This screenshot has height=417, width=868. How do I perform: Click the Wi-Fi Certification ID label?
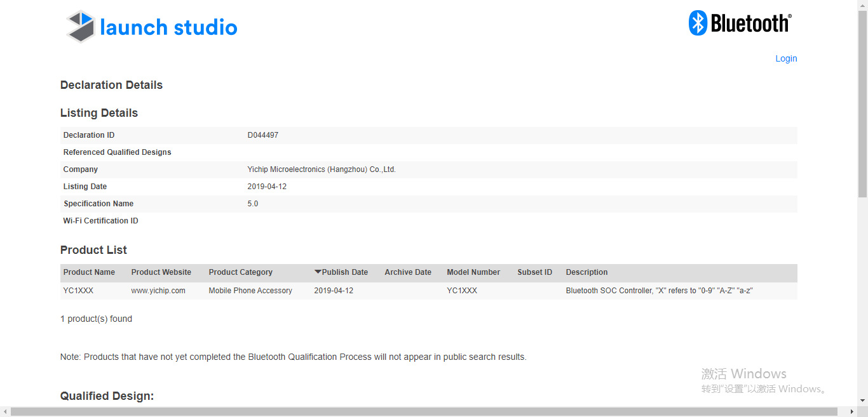[100, 221]
